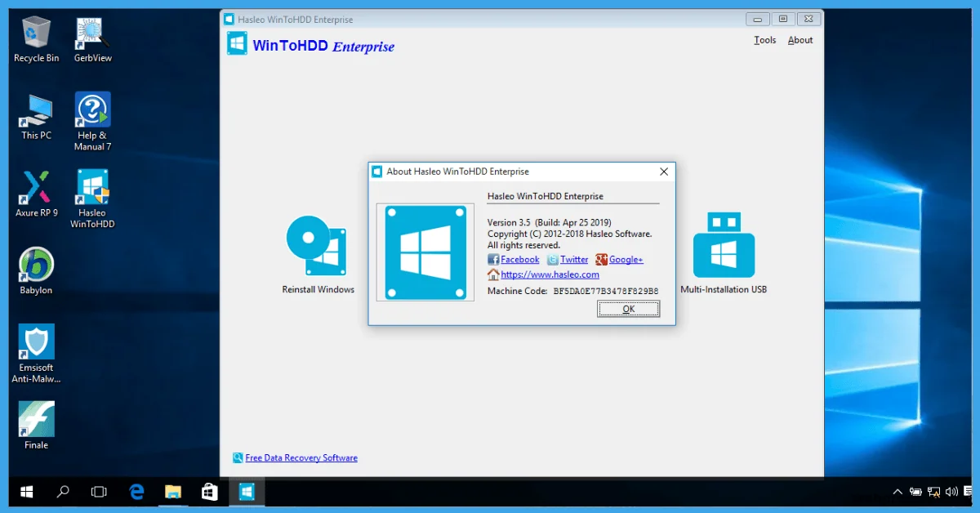Click the Twitter bird icon
Screen dimensions: 980x513
553,260
